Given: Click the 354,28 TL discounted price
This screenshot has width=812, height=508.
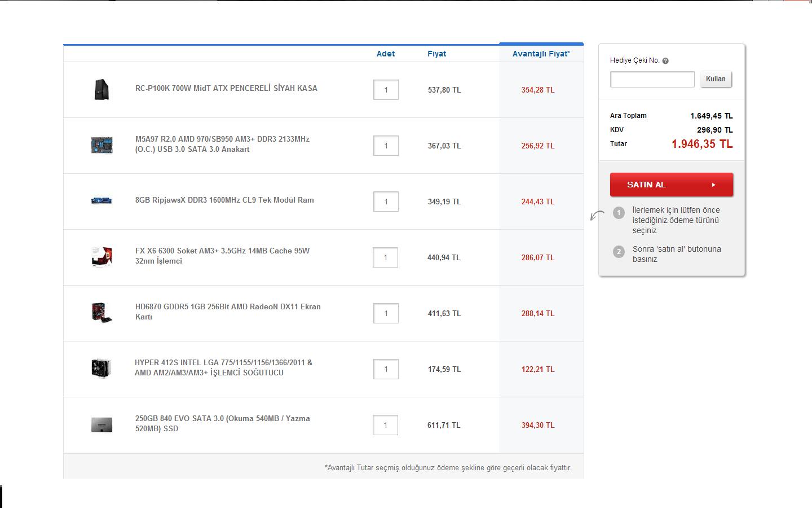Looking at the screenshot, I should tap(538, 90).
